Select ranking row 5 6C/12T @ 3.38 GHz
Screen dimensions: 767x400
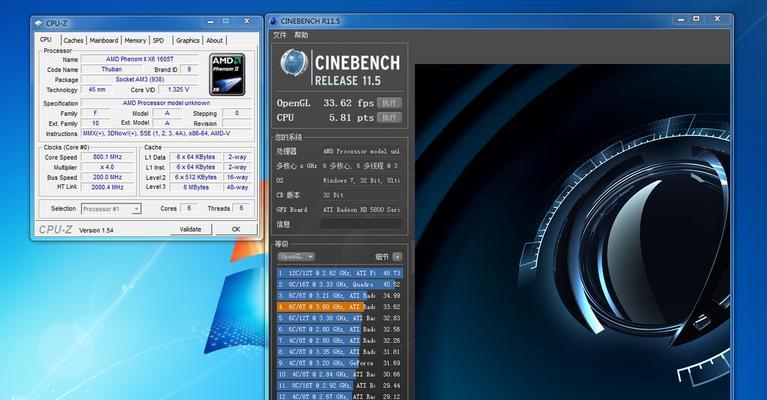[x=339, y=318]
